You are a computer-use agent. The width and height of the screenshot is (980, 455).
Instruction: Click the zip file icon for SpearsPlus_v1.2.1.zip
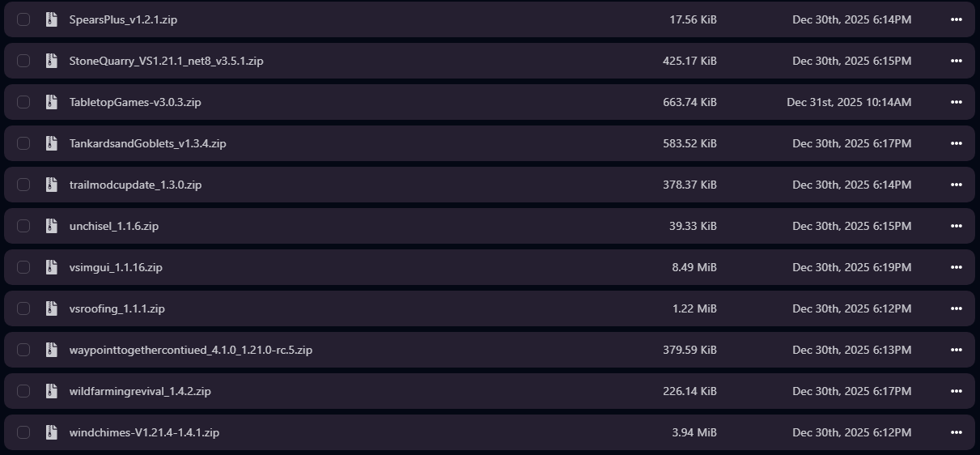point(52,19)
